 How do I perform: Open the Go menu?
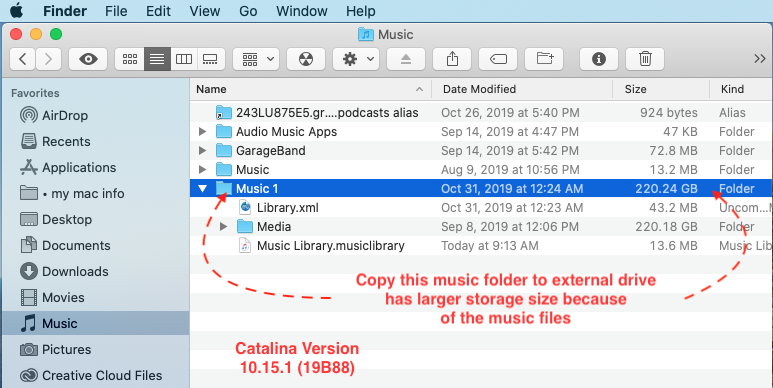(248, 11)
